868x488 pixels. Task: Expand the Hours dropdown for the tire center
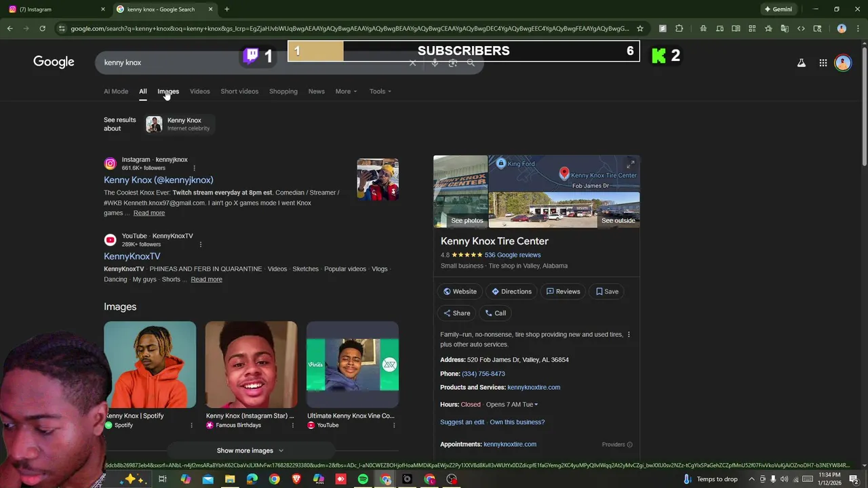pos(536,405)
